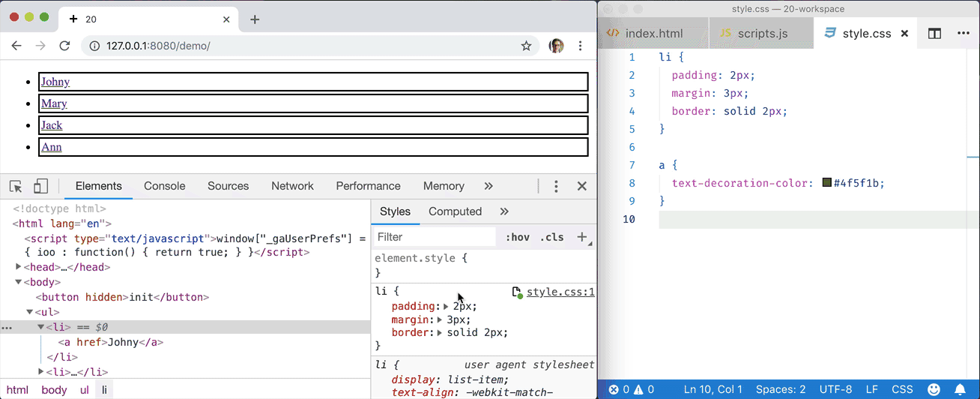Switch to the Sources panel
The image size is (980, 399).
[x=229, y=186]
